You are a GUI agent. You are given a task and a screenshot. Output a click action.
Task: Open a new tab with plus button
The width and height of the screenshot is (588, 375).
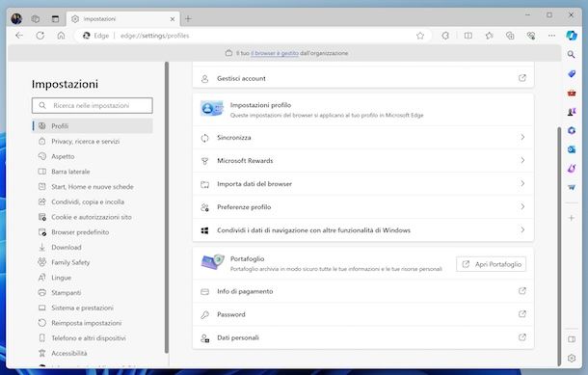(x=188, y=18)
